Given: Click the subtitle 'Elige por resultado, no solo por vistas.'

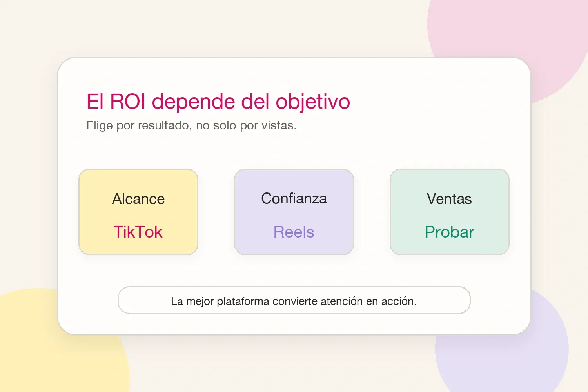Looking at the screenshot, I should click(191, 125).
